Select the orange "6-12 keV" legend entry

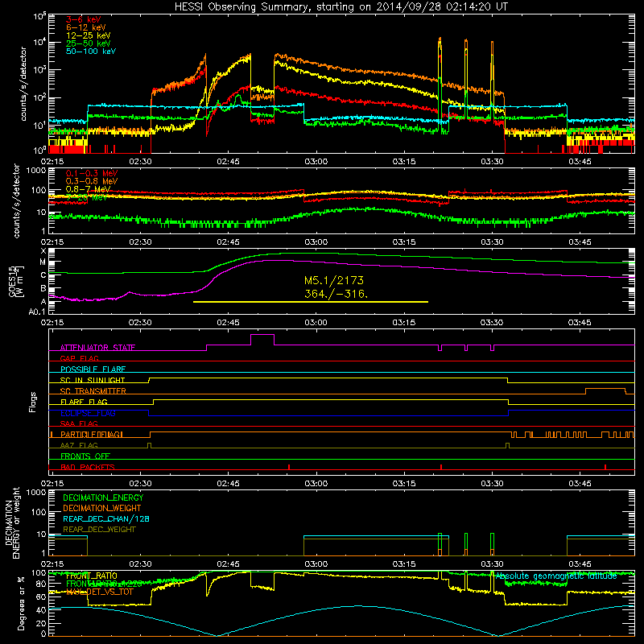(x=86, y=27)
